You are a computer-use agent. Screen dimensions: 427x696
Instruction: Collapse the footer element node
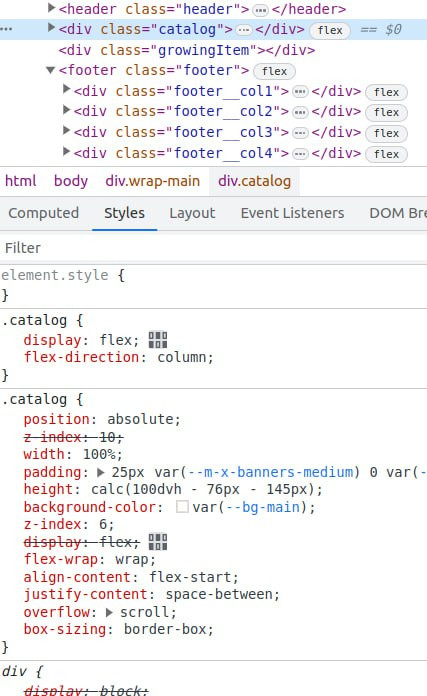click(51, 70)
